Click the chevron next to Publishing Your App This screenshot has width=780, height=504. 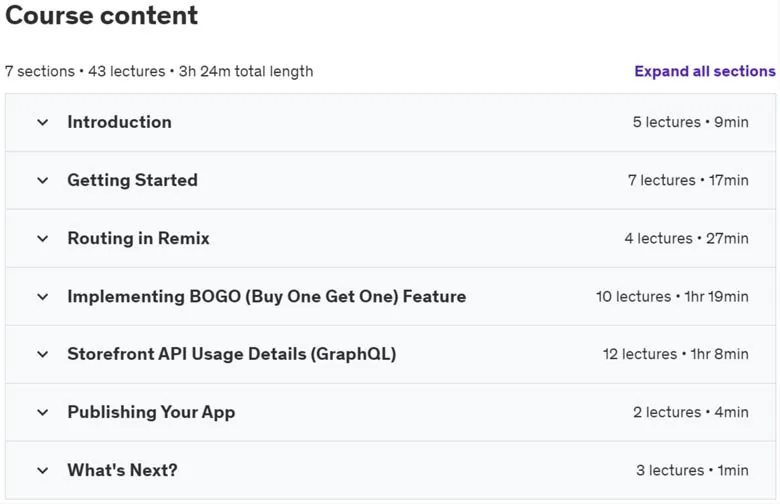click(43, 412)
